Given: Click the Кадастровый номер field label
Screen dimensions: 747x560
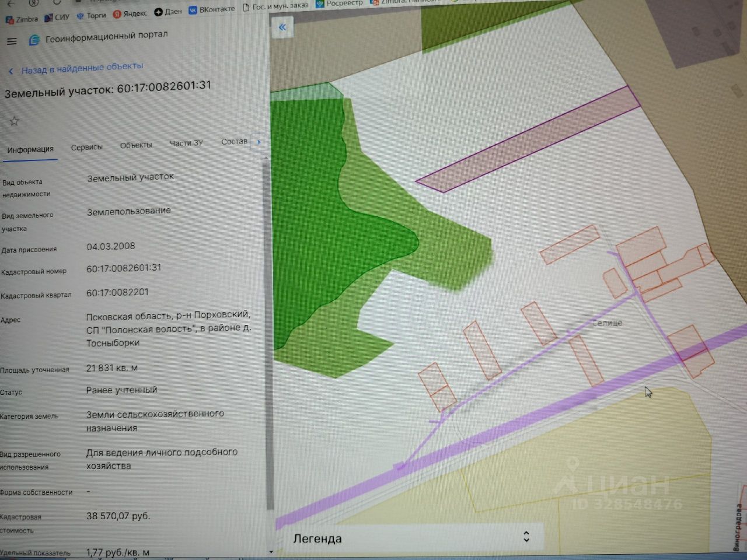Looking at the screenshot, I should coord(34,272).
